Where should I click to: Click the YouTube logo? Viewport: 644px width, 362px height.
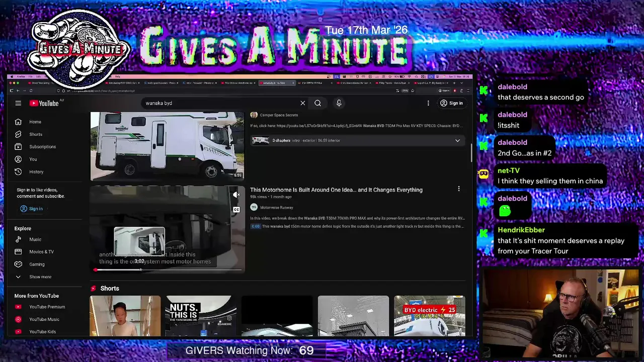[x=44, y=103]
